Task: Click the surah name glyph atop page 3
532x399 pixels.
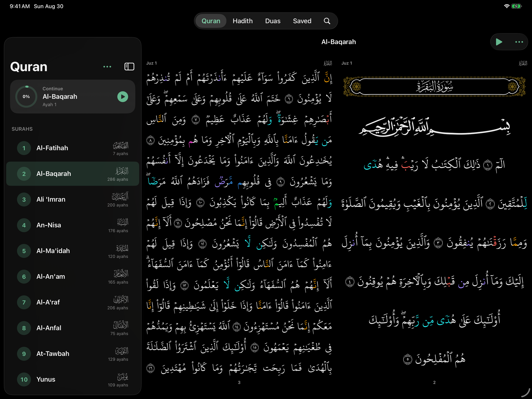Action: [328, 63]
